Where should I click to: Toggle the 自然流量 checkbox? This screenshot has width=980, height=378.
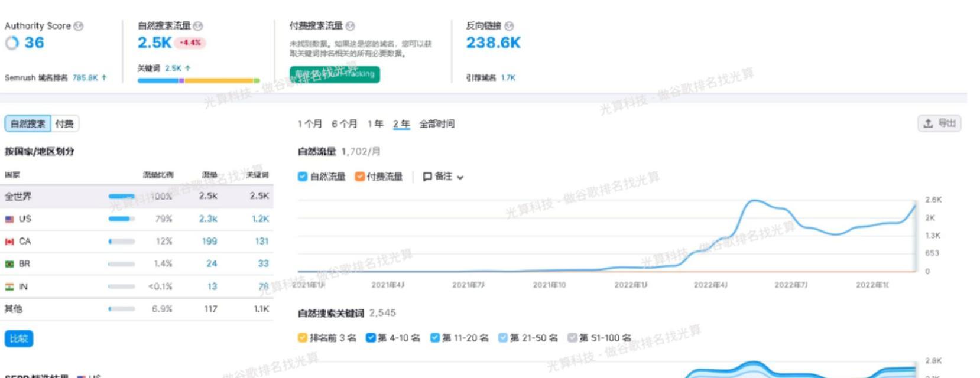click(303, 177)
